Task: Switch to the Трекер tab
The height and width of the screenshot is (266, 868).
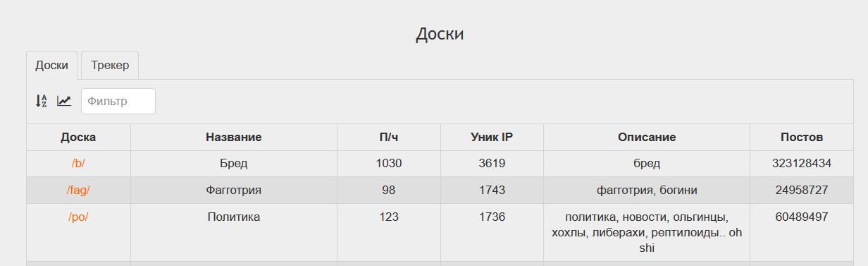Action: [x=110, y=65]
